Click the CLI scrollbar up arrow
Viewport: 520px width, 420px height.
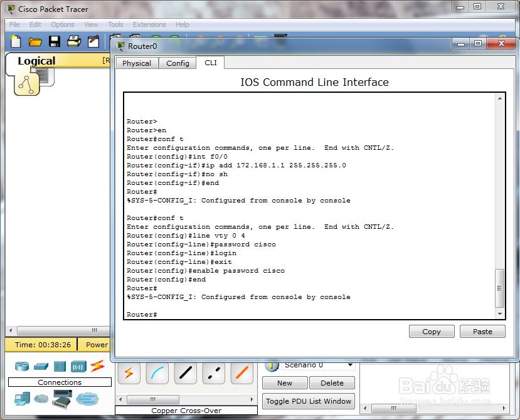pyautogui.click(x=500, y=98)
